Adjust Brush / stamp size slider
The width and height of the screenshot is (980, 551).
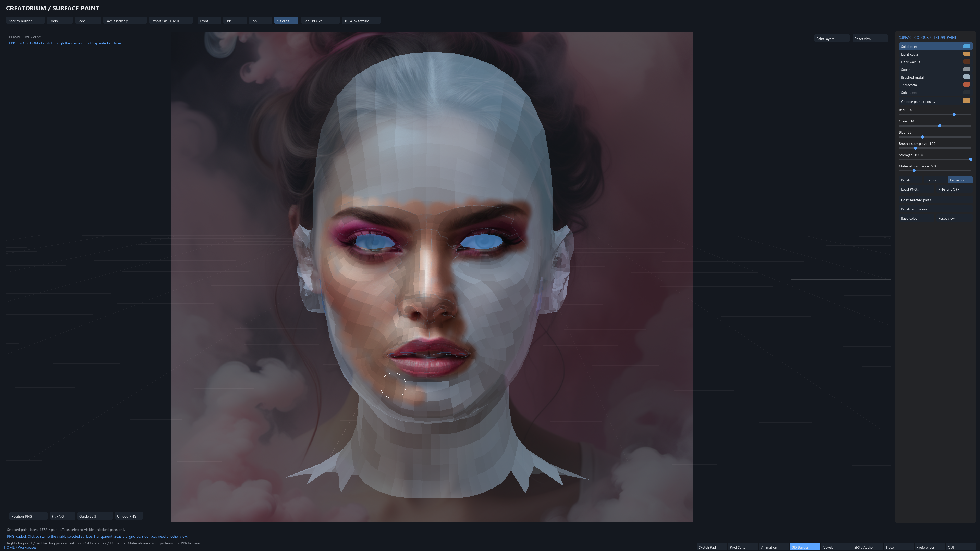tap(934, 148)
